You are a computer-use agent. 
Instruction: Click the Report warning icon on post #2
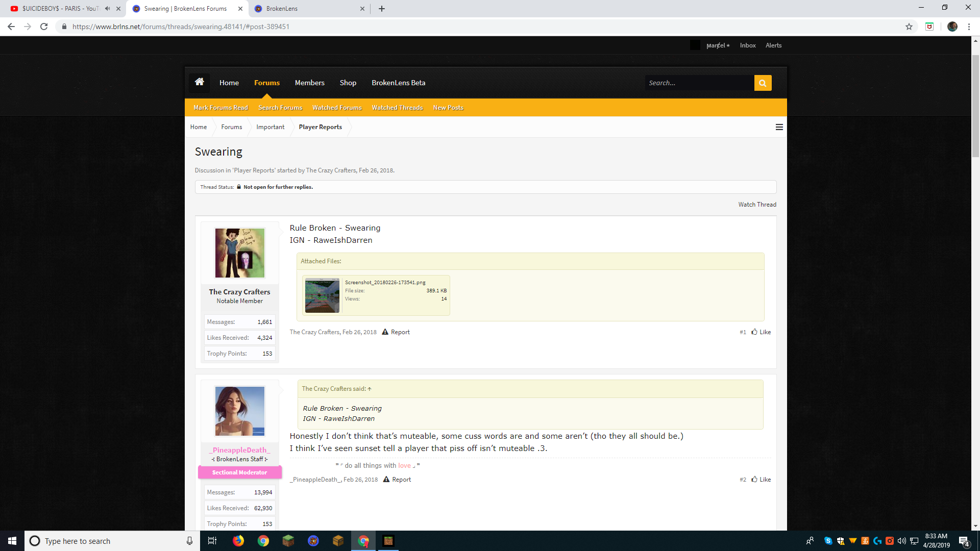386,479
